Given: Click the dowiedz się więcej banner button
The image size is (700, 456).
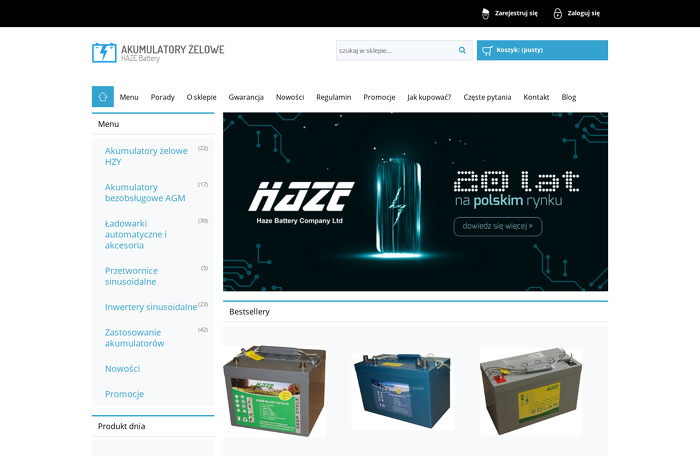Looking at the screenshot, I should pyautogui.click(x=498, y=226).
